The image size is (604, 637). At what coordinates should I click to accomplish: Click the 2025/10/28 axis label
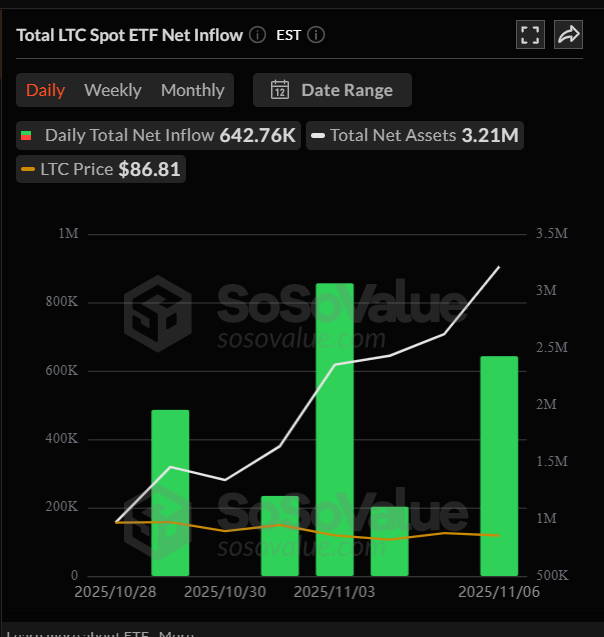click(115, 592)
